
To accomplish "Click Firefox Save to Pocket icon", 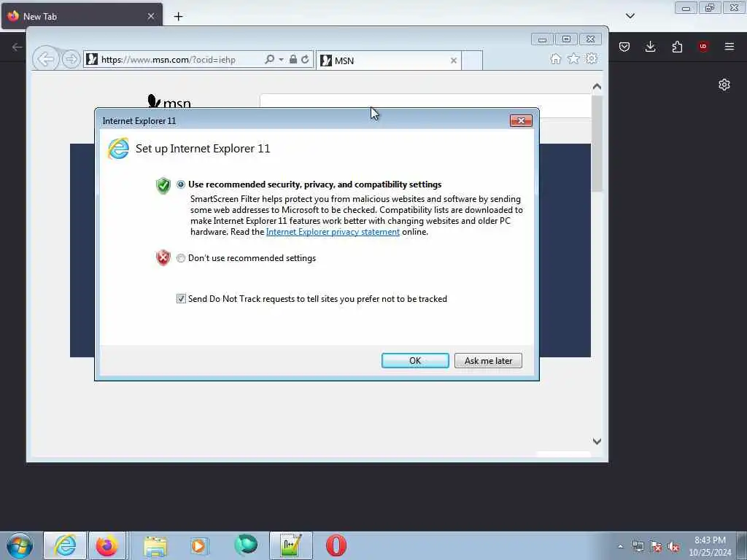I will tap(624, 47).
